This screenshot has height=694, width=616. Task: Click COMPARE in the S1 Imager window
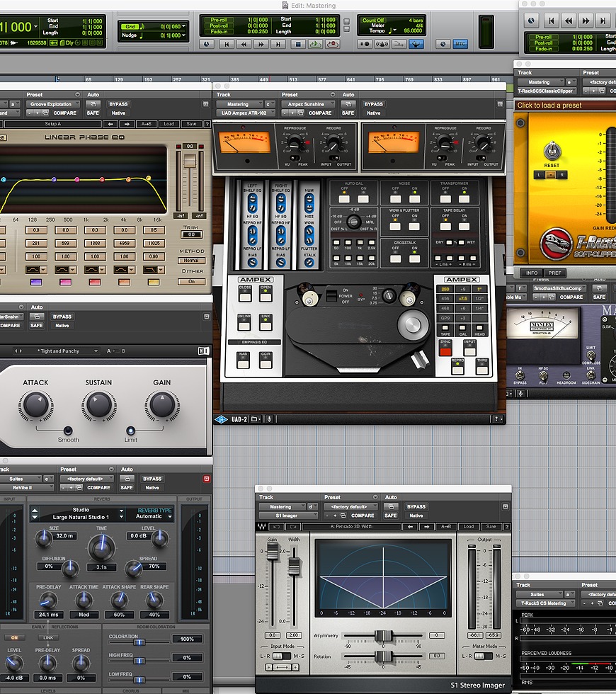[x=363, y=516]
